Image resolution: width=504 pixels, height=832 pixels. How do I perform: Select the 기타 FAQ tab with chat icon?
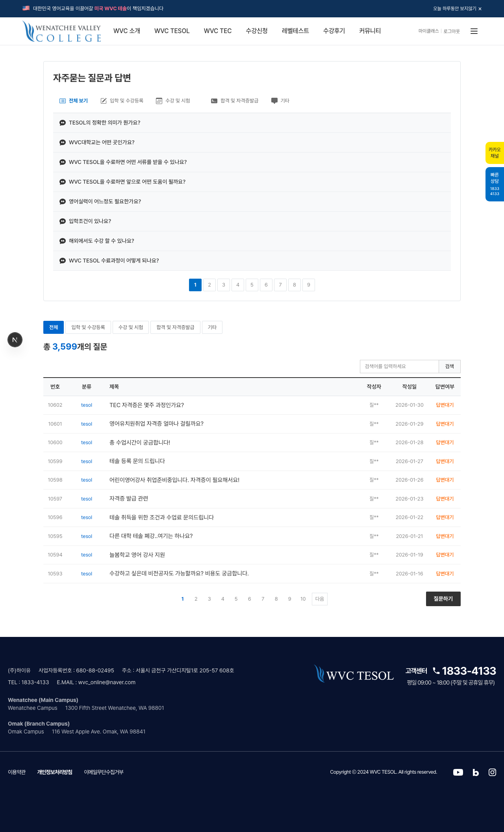[x=280, y=101]
